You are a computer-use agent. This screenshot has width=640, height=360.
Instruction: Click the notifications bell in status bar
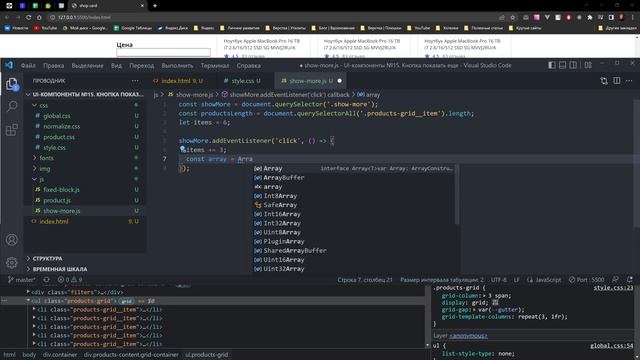point(630,280)
